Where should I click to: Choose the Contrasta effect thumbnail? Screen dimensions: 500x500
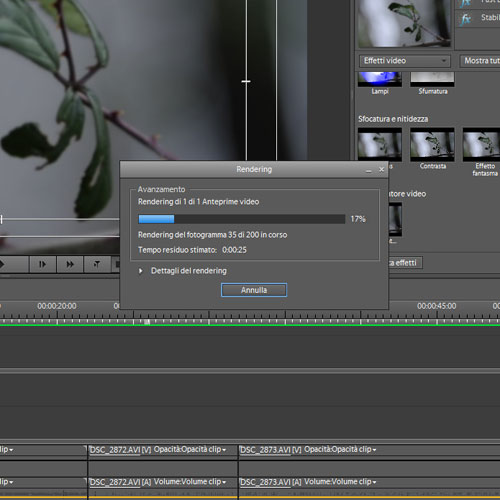coord(432,145)
